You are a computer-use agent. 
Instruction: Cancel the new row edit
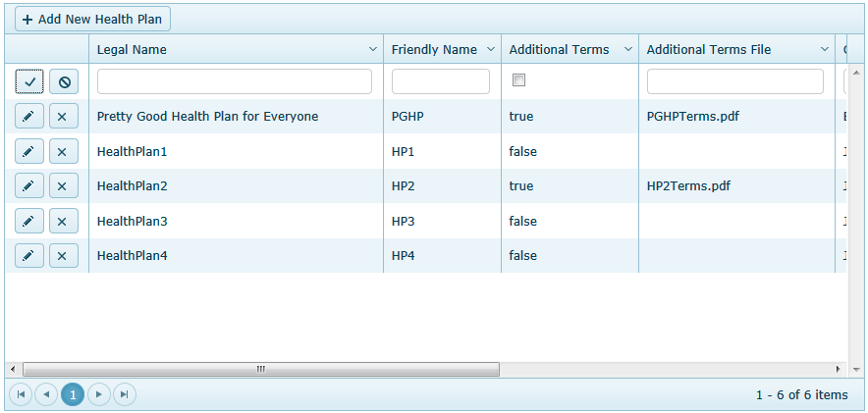(64, 82)
